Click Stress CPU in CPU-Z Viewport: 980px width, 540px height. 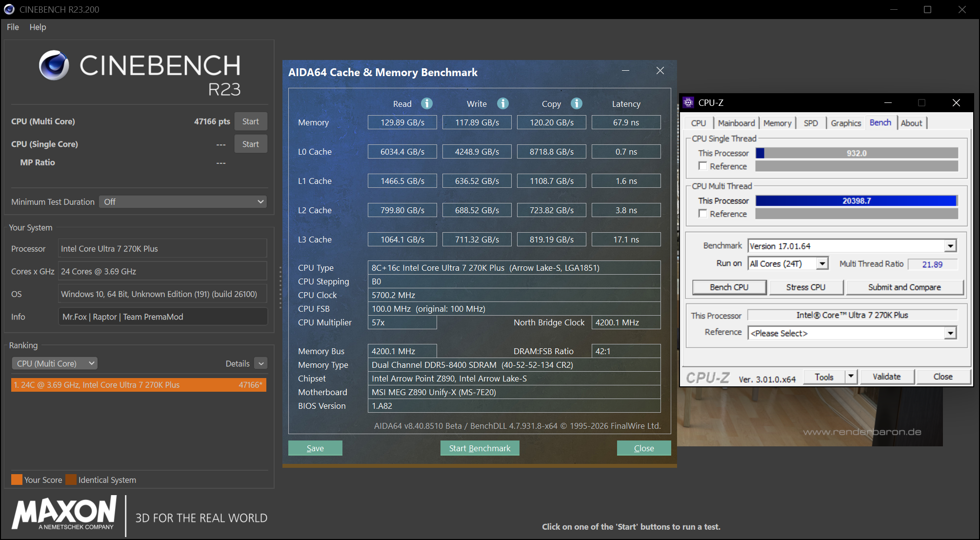[x=806, y=287]
